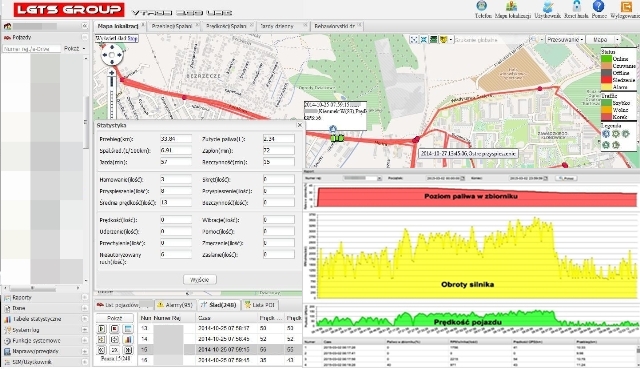The height and width of the screenshot is (369, 640).
Task: Click the Wyświetl ślad Stop button
Action: 117,38
